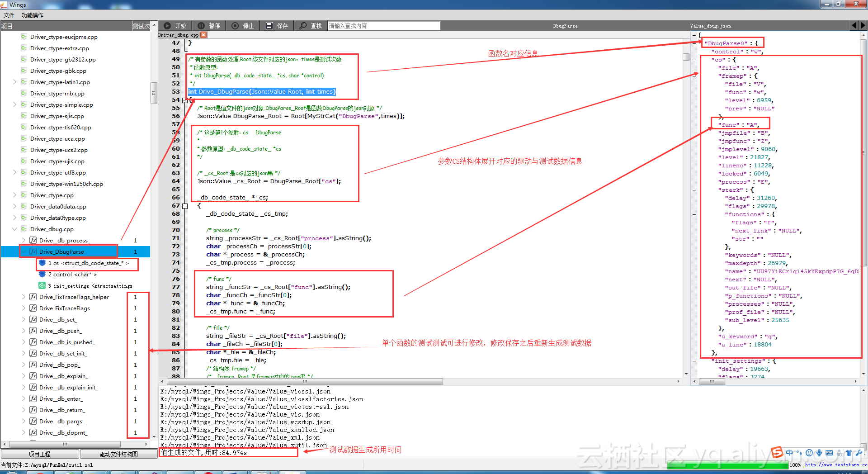Click the green progress bar
Screen dimensions: 868x474
click(x=727, y=465)
